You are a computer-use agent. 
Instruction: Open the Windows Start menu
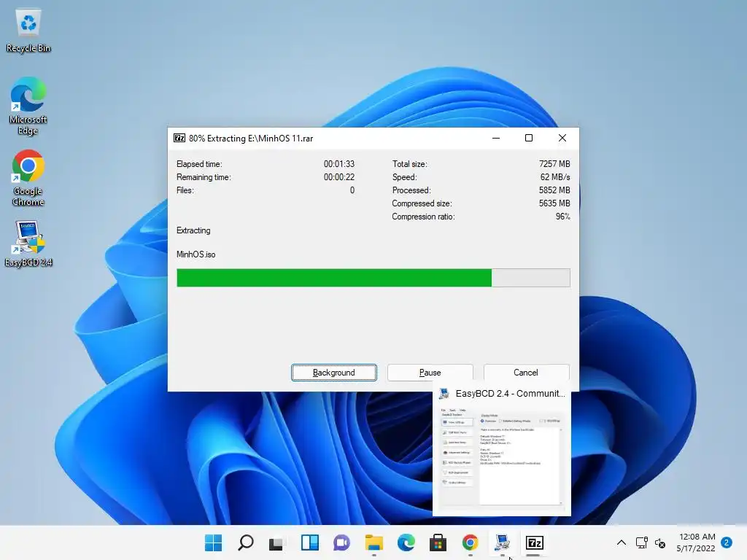click(x=213, y=542)
